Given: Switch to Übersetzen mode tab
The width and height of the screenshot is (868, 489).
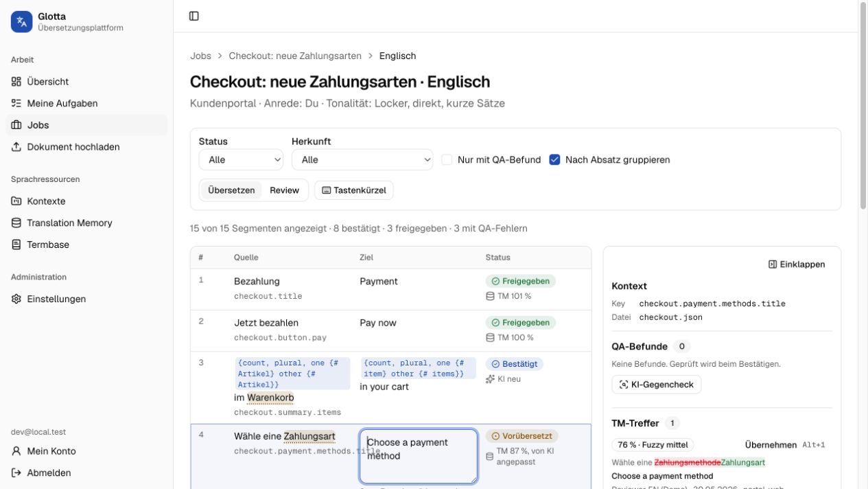Looking at the screenshot, I should 231,190.
